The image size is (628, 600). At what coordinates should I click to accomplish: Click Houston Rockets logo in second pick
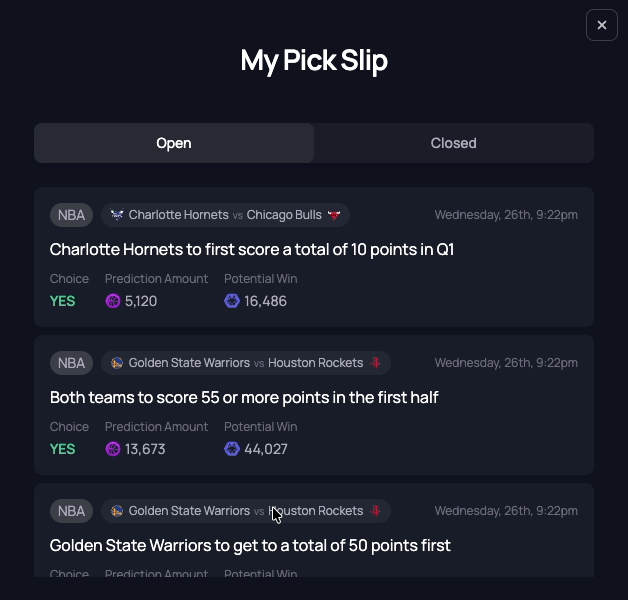tap(376, 363)
